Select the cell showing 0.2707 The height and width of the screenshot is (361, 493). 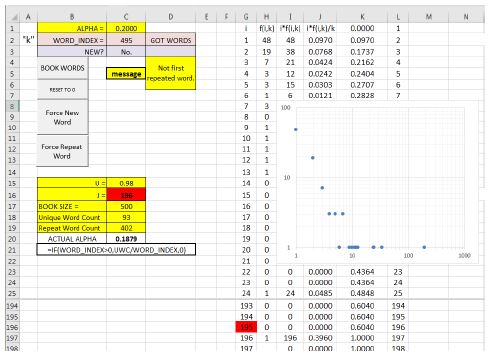pos(362,85)
